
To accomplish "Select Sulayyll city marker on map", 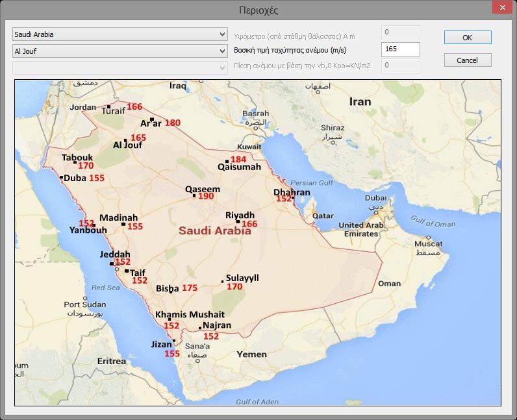I will click(223, 282).
